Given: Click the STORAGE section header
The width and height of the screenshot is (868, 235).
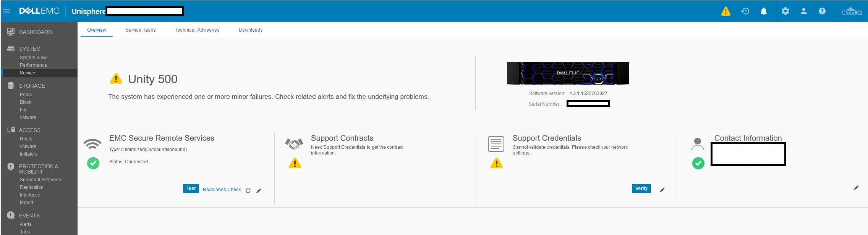Looking at the screenshot, I should click(x=32, y=86).
